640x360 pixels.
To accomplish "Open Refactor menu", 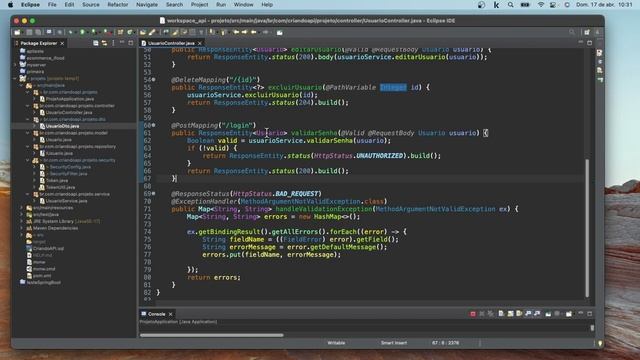I will pos(118,4).
